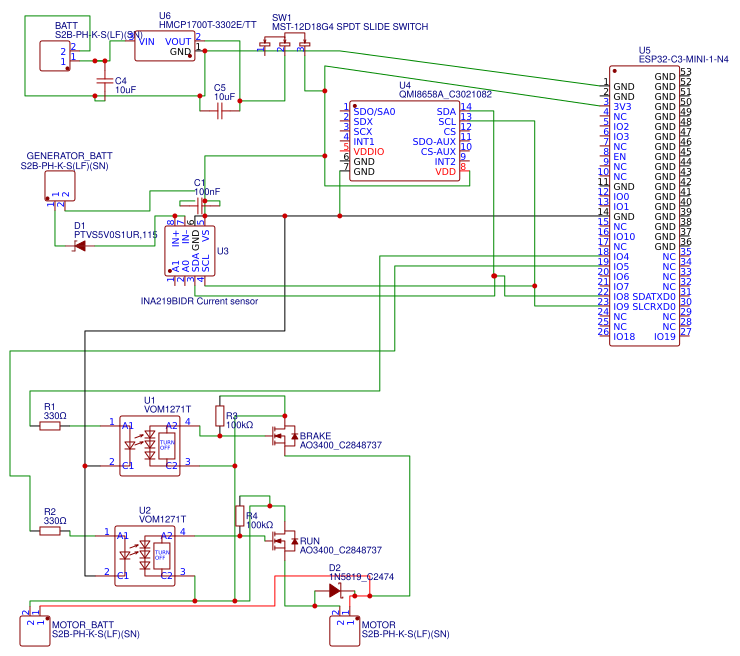Select capacitor C5 symbol
The width and height of the screenshot is (740, 656).
click(x=219, y=111)
